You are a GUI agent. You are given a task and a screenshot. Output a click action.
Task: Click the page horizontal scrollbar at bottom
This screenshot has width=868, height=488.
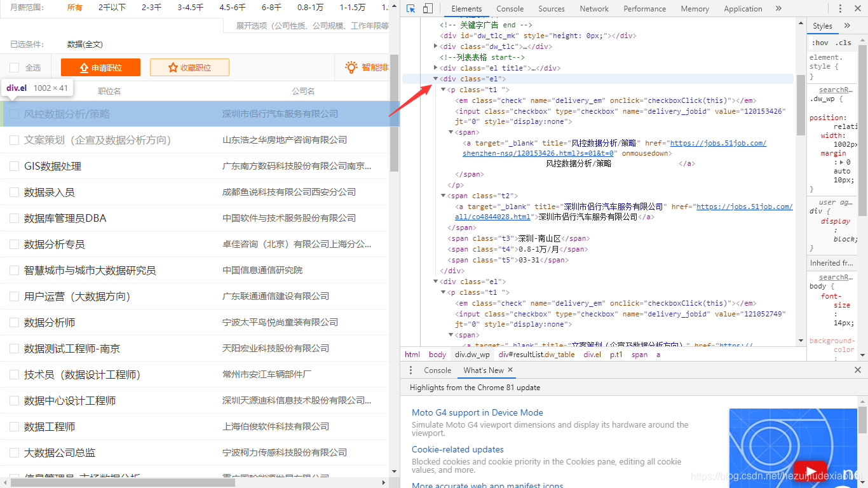tap(123, 482)
